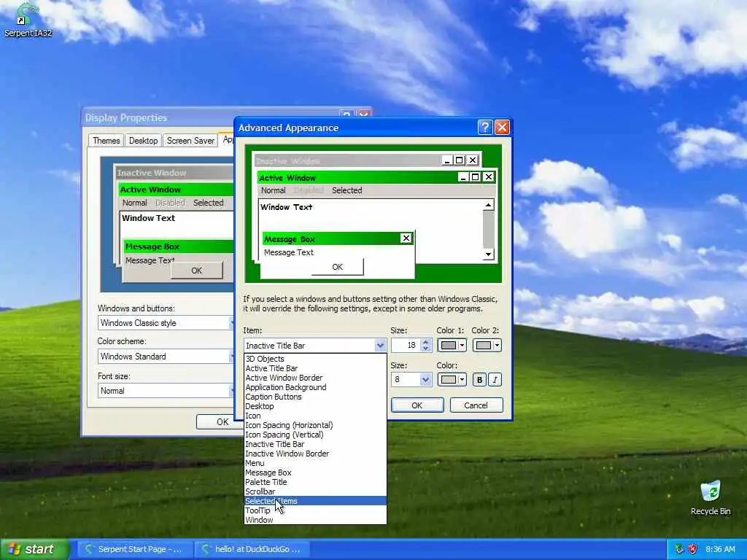Choose Desktop from the item list
Viewport: 747px width, 560px height.
point(315,406)
